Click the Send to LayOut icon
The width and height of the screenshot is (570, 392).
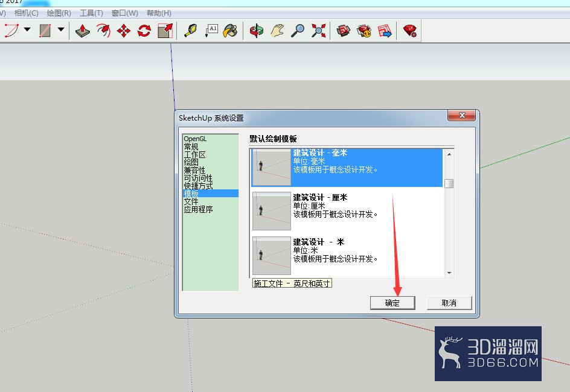[x=385, y=31]
